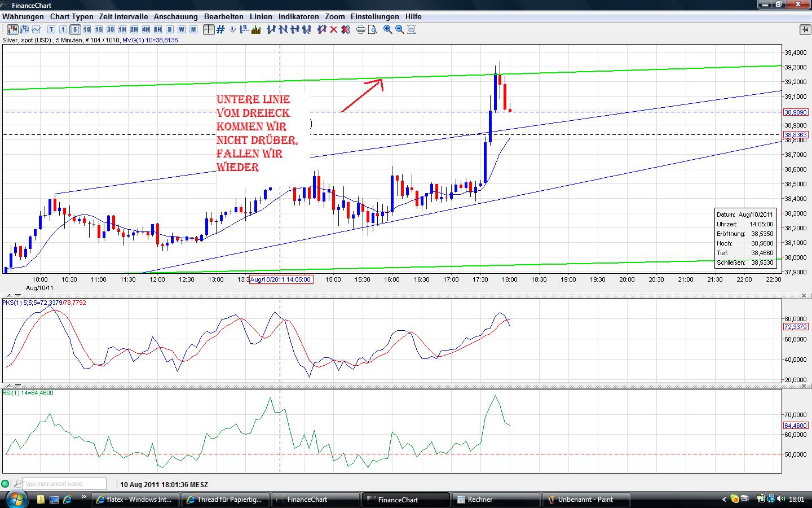Show hidden system tray icons arrow
The image size is (812, 508).
click(724, 500)
